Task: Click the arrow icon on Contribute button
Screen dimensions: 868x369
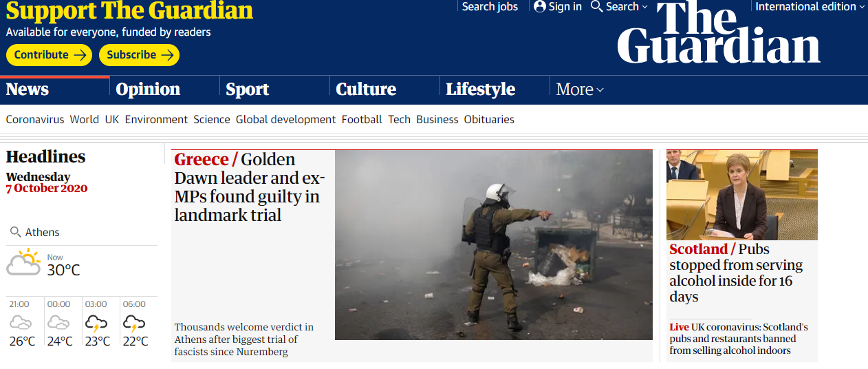Action: coord(80,55)
